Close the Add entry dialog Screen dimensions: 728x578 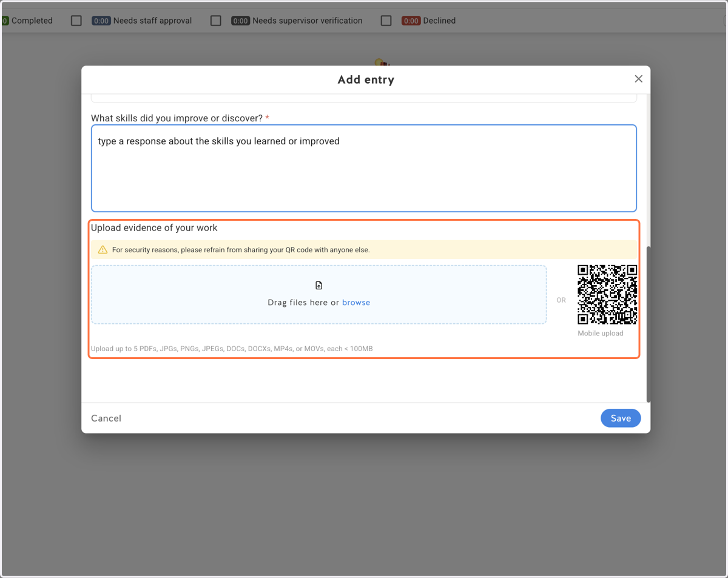click(x=638, y=79)
